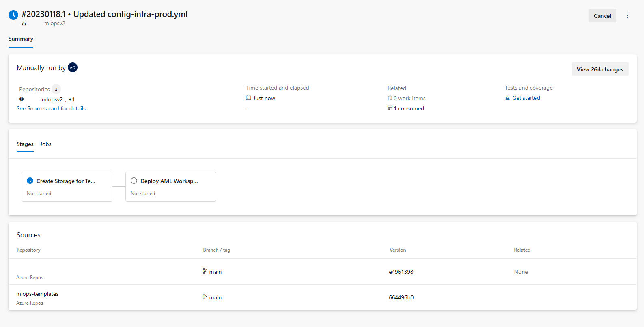Follow See Sources card for details link
This screenshot has height=327, width=644.
[x=51, y=108]
